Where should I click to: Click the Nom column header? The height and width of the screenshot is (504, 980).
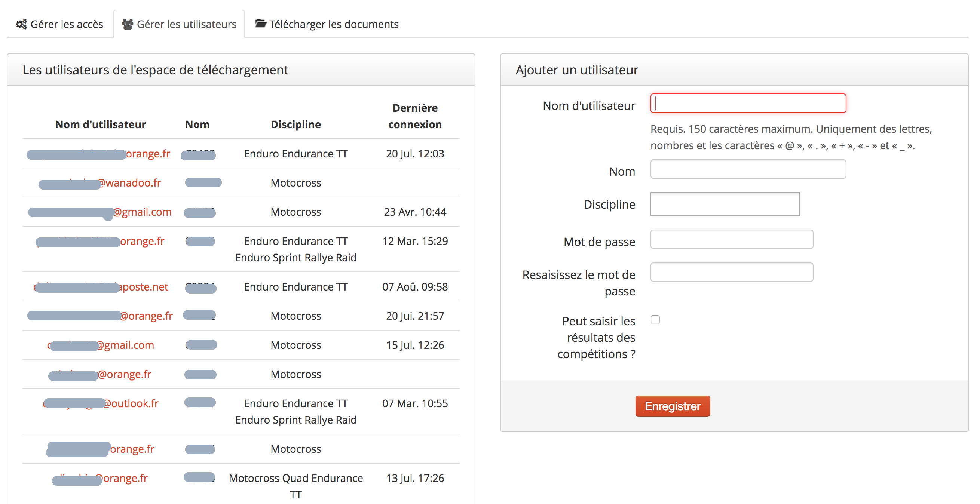[197, 125]
